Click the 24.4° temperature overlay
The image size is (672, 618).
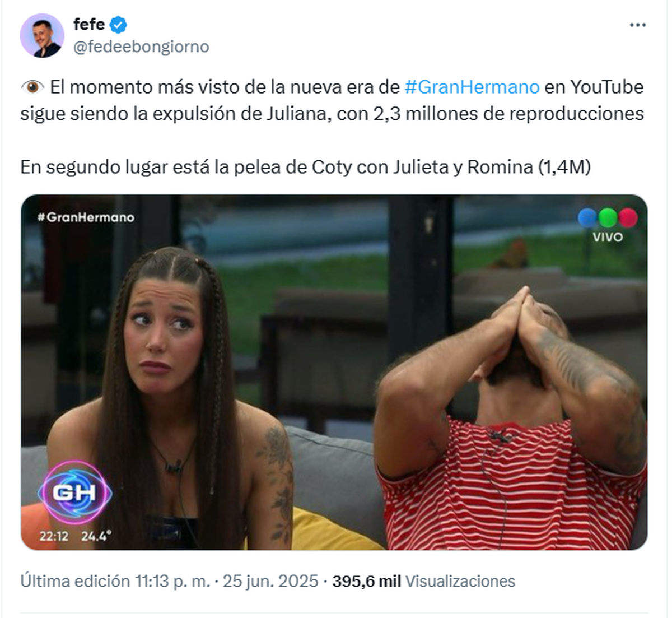[96, 536]
